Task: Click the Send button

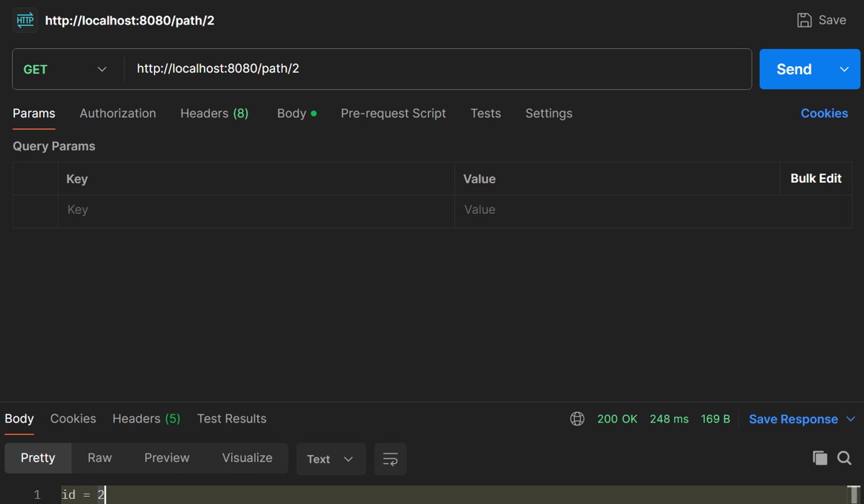Action: [x=793, y=69]
